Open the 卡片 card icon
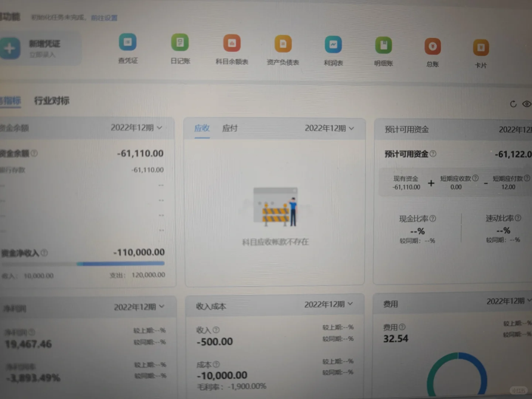 coord(481,47)
